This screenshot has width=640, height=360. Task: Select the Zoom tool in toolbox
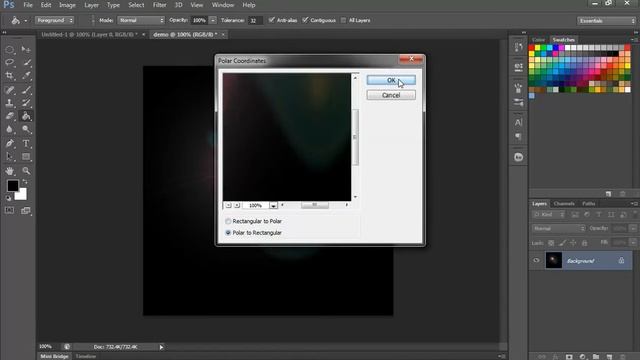click(26, 171)
